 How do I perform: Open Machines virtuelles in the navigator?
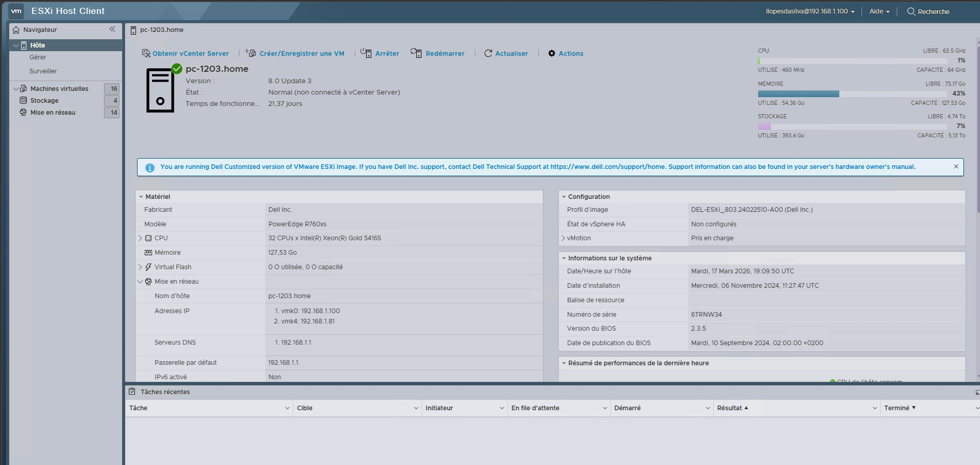[x=59, y=89]
